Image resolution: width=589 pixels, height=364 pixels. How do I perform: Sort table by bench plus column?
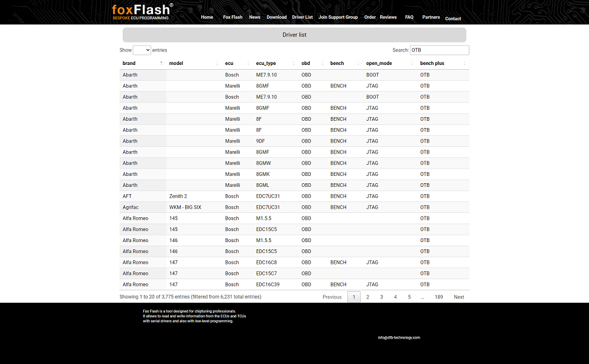tap(443, 64)
